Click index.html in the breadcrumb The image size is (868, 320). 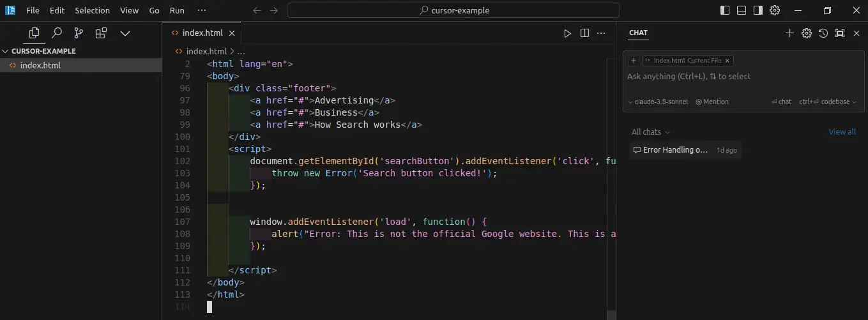tap(206, 52)
